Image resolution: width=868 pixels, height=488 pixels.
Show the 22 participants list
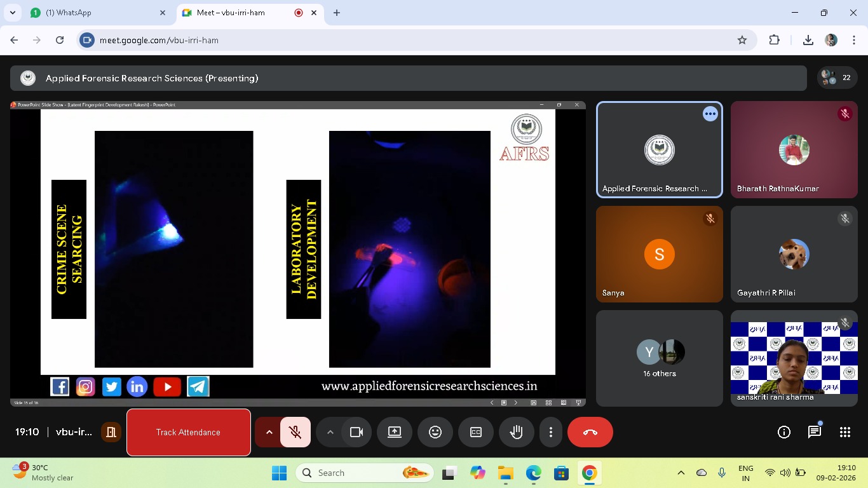[837, 78]
